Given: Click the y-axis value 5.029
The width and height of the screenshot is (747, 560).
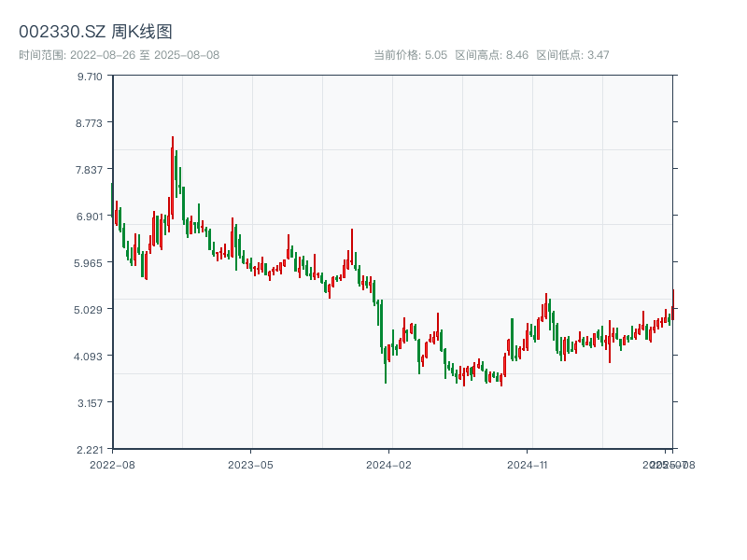Looking at the screenshot, I should [88, 310].
